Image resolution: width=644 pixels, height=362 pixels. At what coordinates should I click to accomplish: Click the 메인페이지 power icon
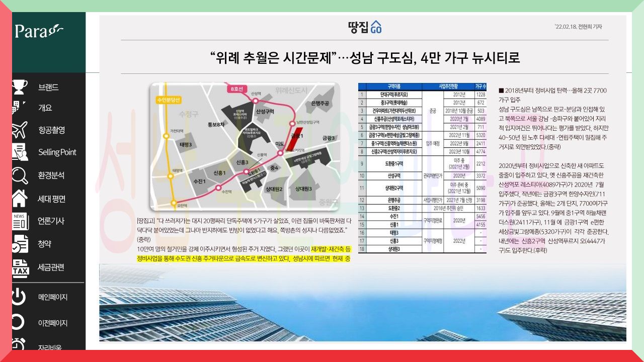(19, 297)
